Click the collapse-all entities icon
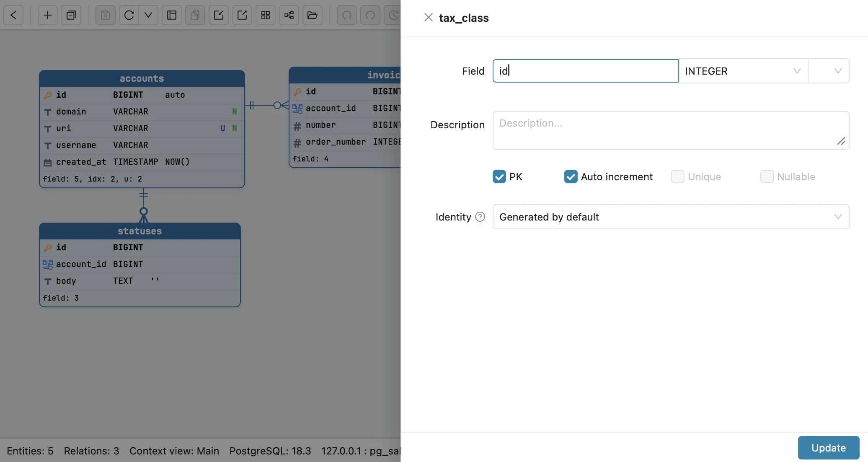This screenshot has width=868, height=462. point(71,16)
